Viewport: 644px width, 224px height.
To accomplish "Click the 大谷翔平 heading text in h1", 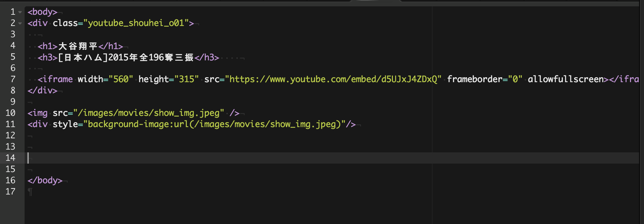I will pyautogui.click(x=78, y=46).
